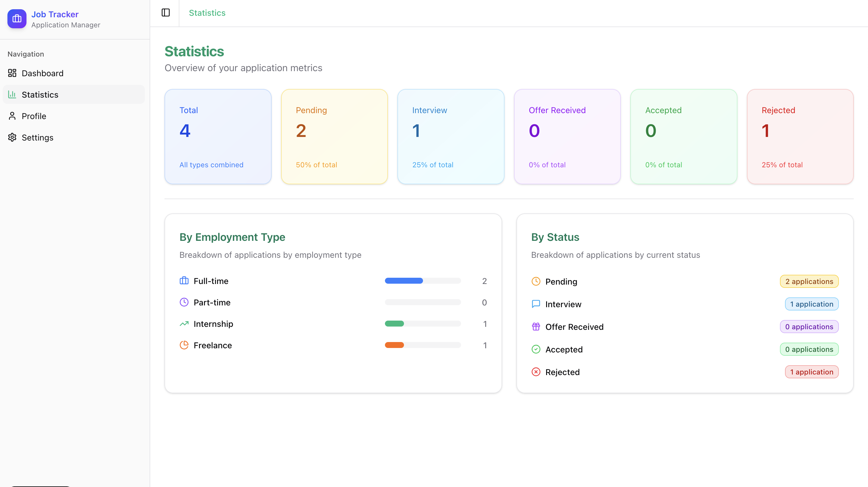
Task: Toggle the sidebar panel button
Action: tap(165, 13)
